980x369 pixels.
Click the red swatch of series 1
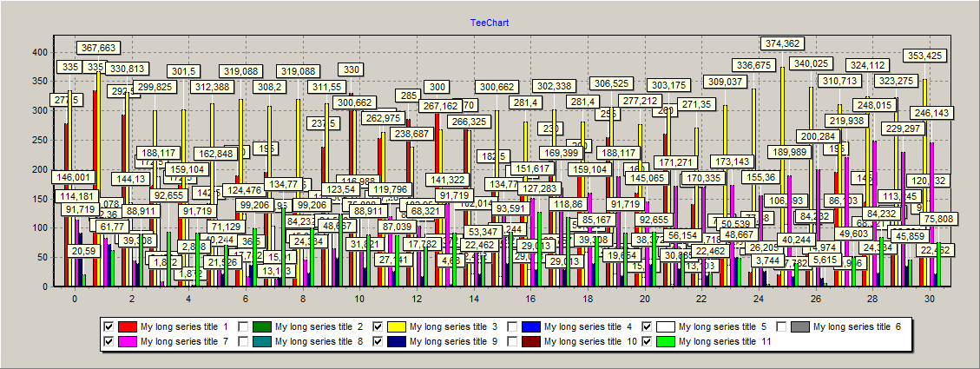click(128, 326)
